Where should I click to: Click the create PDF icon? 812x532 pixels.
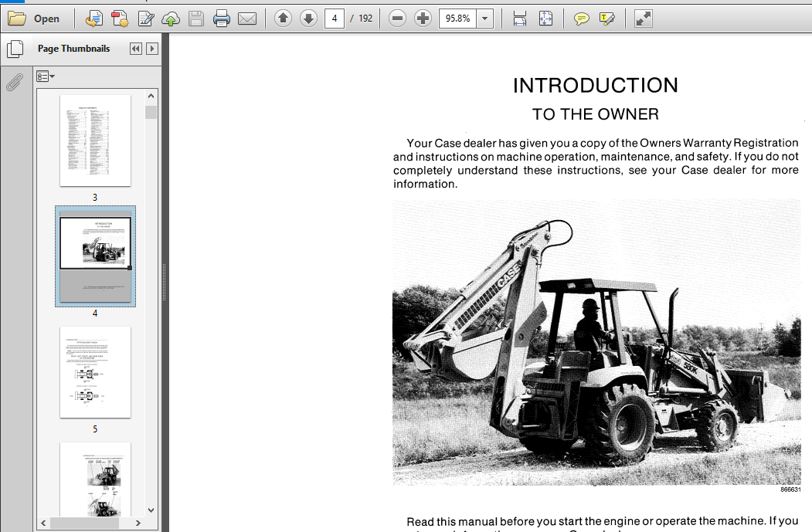[x=120, y=19]
